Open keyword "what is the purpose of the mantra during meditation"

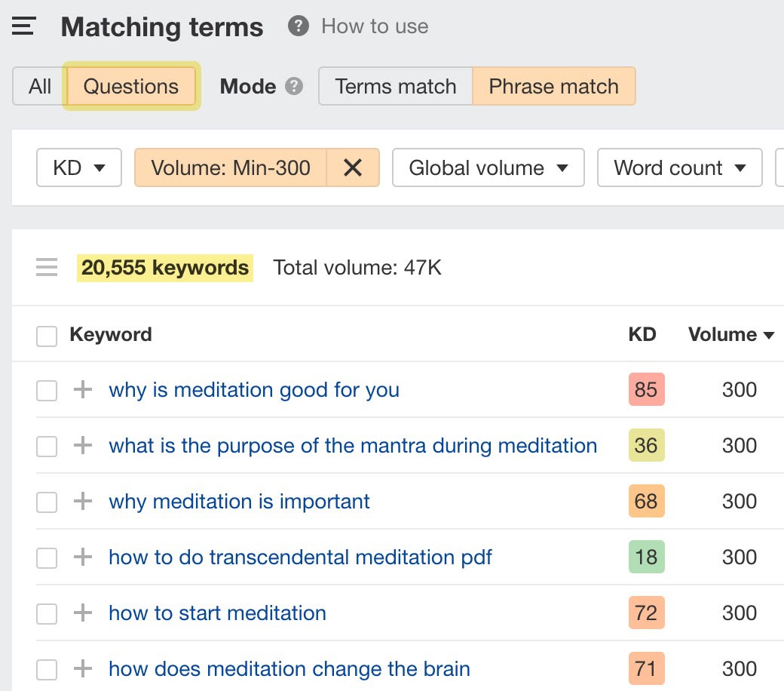tap(352, 446)
